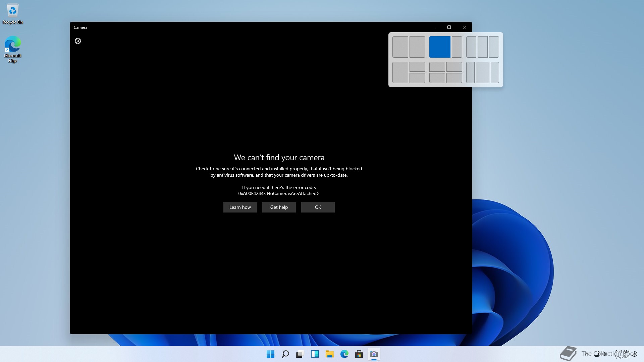Open File Explorer from taskbar
Screen dimensions: 644x362
[329, 354]
